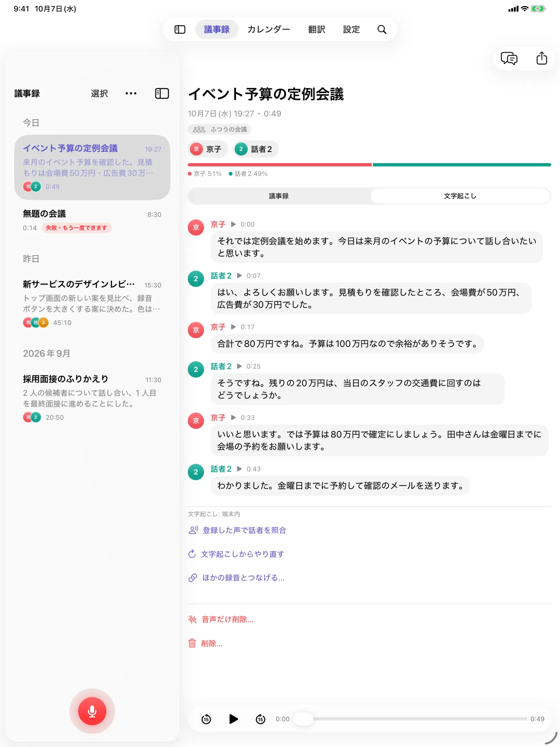This screenshot has width=560, height=747.
Task: Tap 話者2 avatar beside 0:07 message
Action: tap(196, 279)
